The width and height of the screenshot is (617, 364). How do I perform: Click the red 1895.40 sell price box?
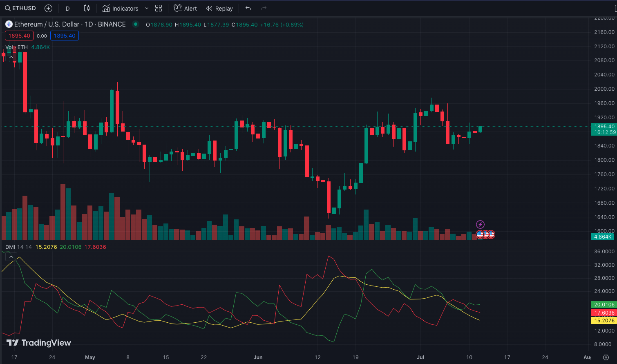[x=19, y=36]
